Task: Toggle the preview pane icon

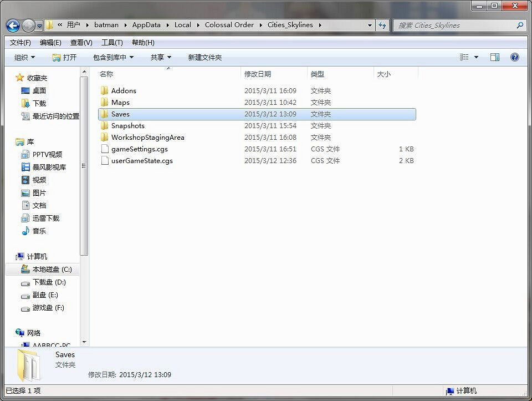Action: [494, 57]
